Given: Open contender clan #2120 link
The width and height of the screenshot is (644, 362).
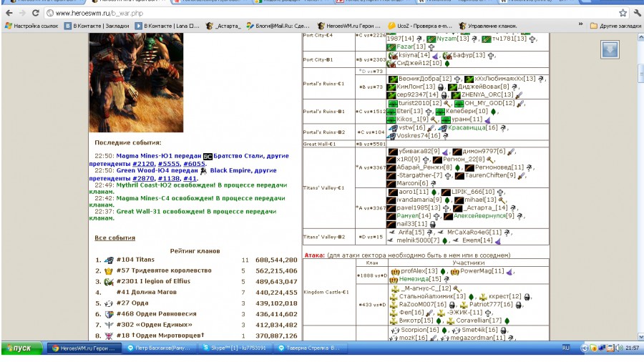Looking at the screenshot, I should coord(143,164).
